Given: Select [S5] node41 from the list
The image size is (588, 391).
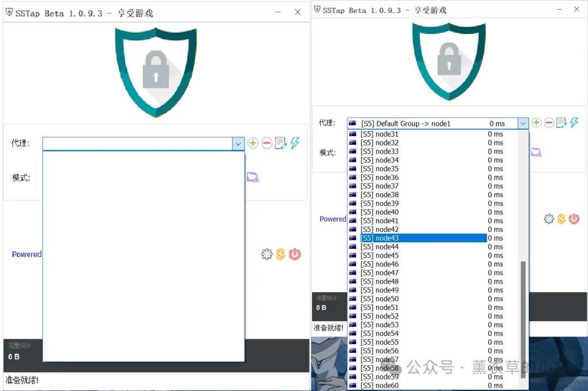Looking at the screenshot, I should (433, 221).
